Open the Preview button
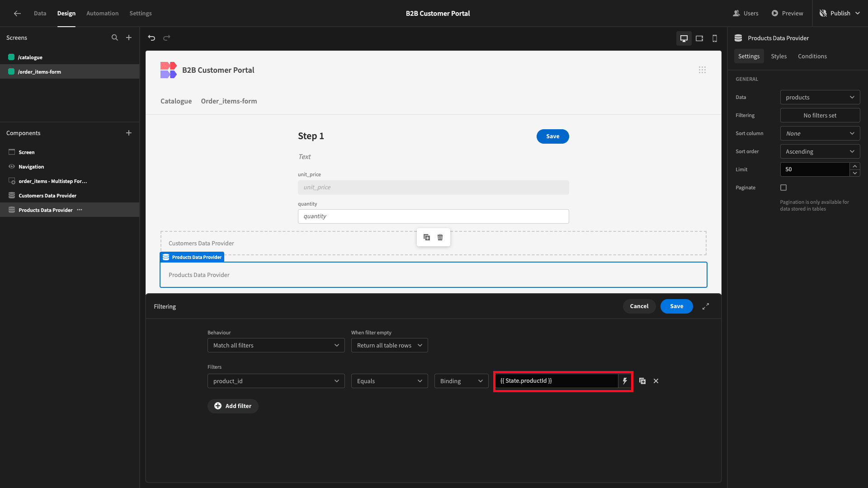868x488 pixels. [x=787, y=13]
